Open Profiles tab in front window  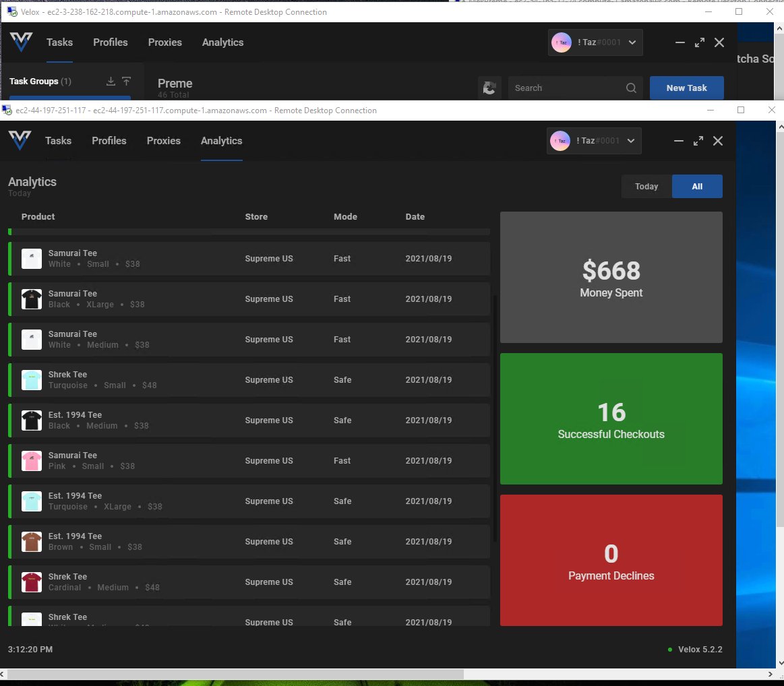[109, 141]
